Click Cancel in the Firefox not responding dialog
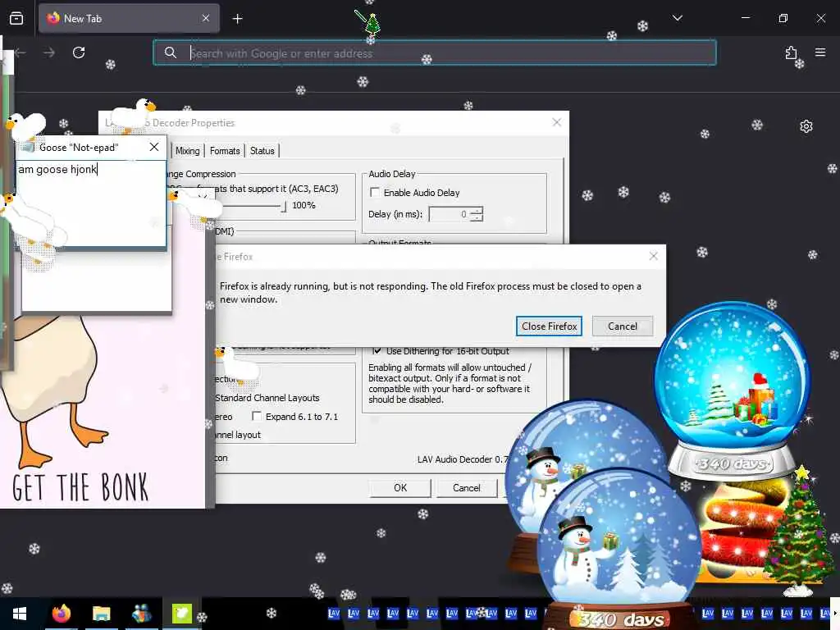 (x=622, y=326)
